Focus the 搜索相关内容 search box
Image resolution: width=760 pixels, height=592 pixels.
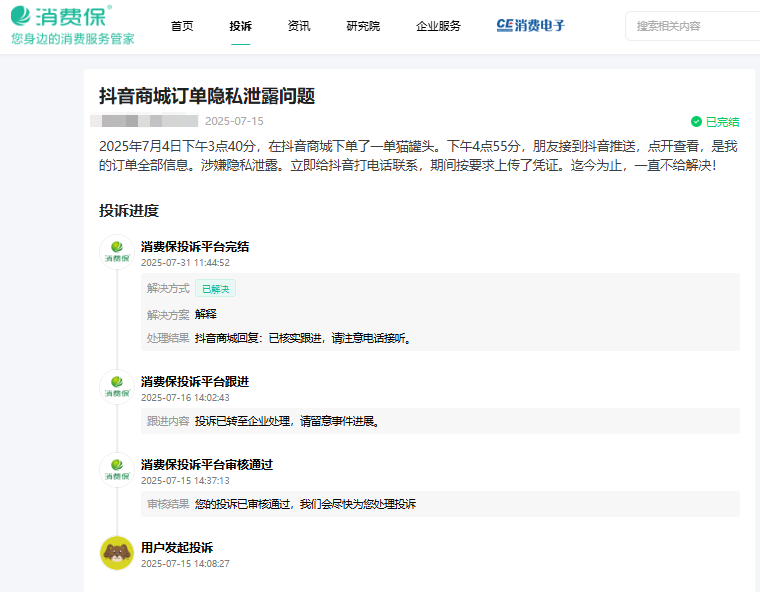pyautogui.click(x=695, y=26)
